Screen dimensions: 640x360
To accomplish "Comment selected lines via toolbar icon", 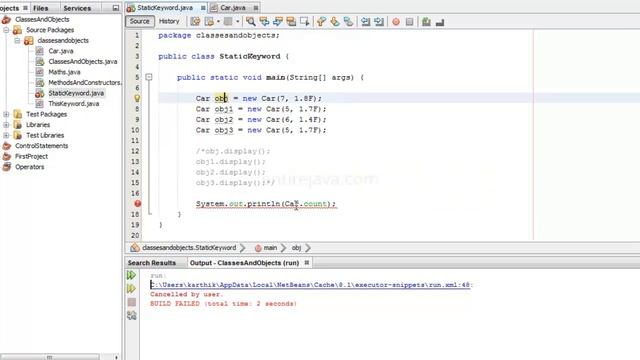I will 426,22.
